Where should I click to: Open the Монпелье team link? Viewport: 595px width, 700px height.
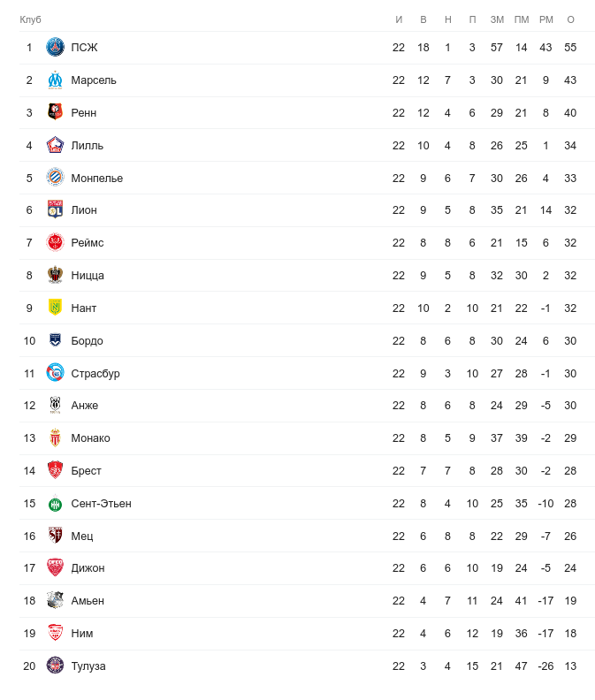(x=96, y=178)
